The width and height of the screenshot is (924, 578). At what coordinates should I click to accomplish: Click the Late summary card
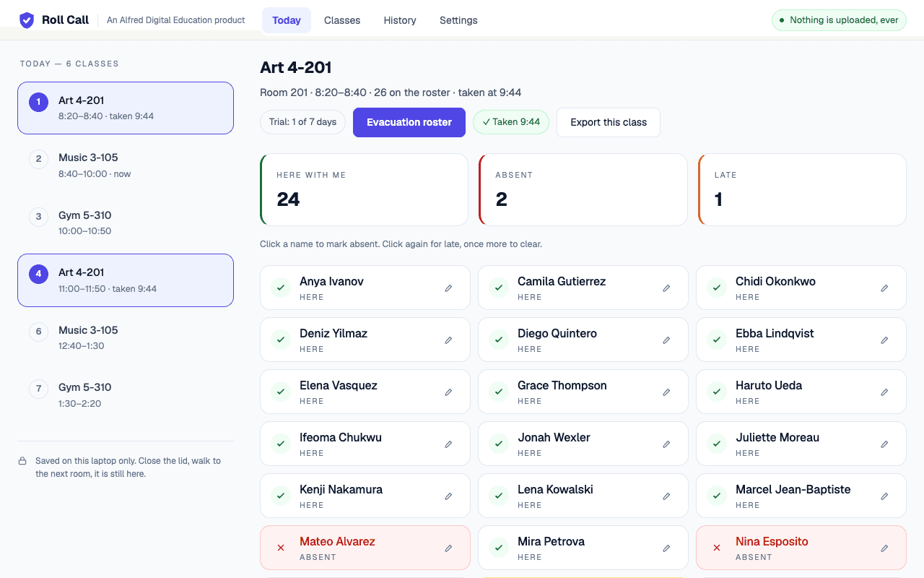(x=802, y=189)
